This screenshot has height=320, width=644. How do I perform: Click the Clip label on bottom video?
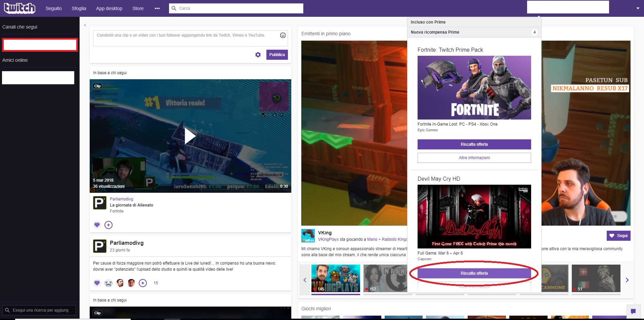(97, 313)
